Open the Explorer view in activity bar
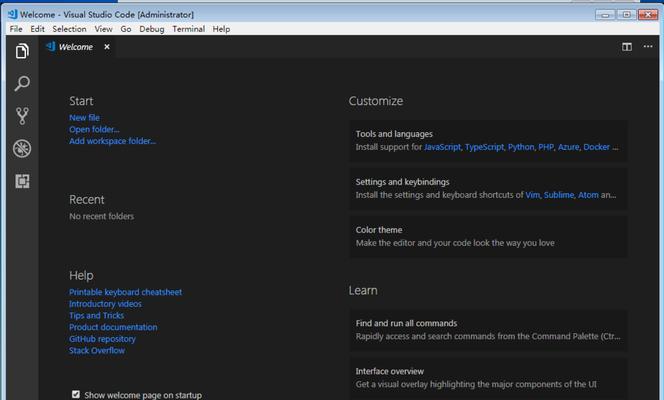Screen dimensions: 664x400 [x=22, y=51]
